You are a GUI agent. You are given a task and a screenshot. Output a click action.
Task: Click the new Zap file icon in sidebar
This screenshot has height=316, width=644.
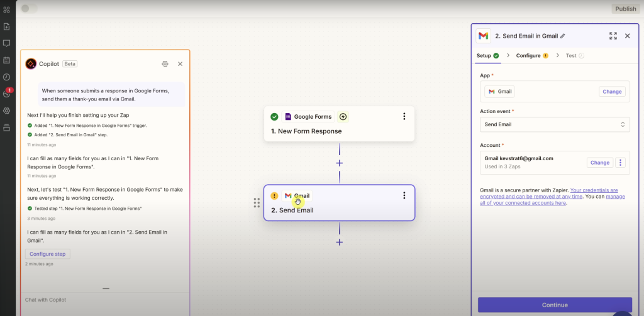6,26
